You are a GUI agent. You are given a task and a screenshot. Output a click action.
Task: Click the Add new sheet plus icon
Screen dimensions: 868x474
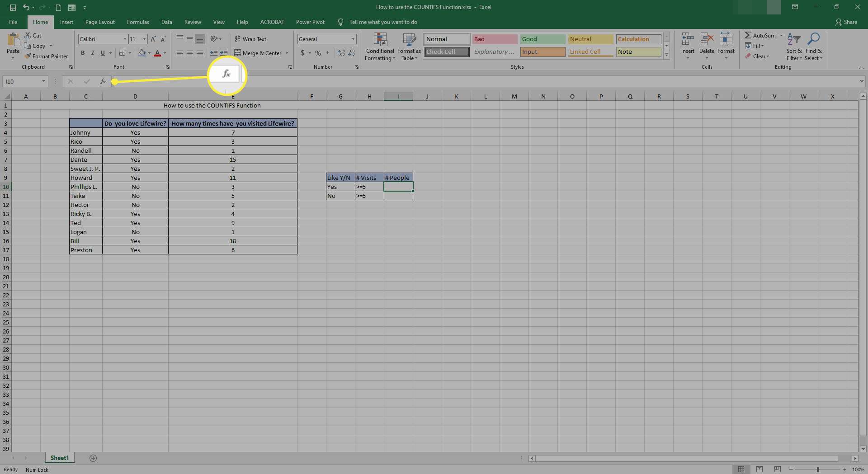[93, 458]
